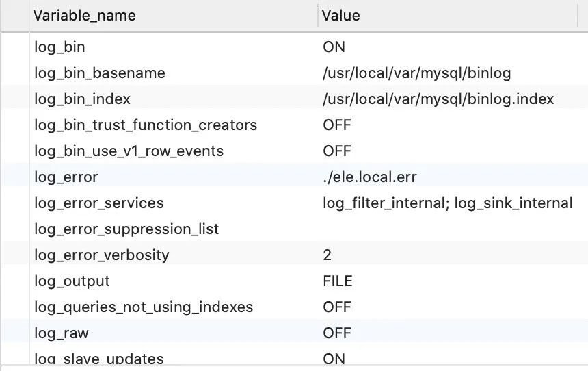Viewport: 588px width, 371px height.
Task: Select the log_output variable name cell
Action: point(72,281)
